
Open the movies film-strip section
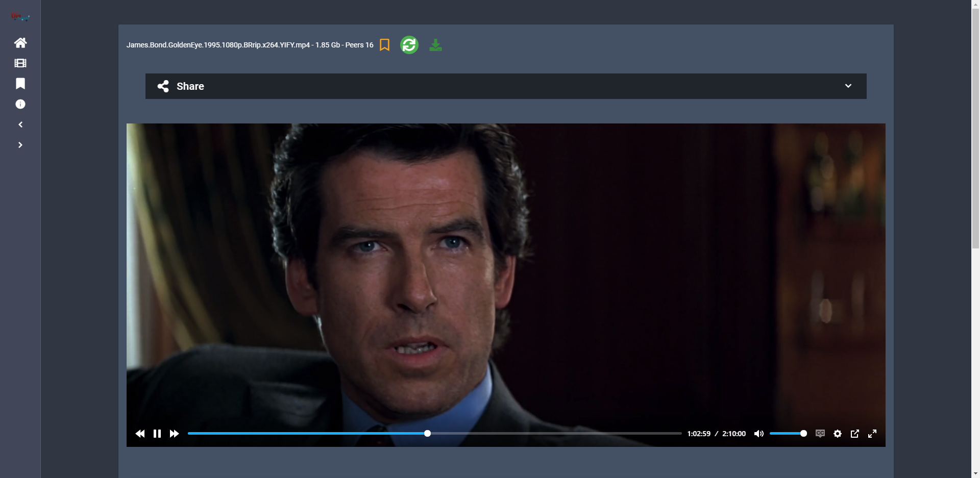(20, 63)
